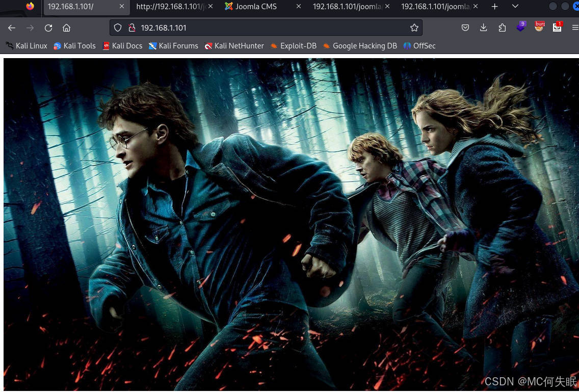
Task: Open the Burp proxy extension icon
Action: click(539, 26)
